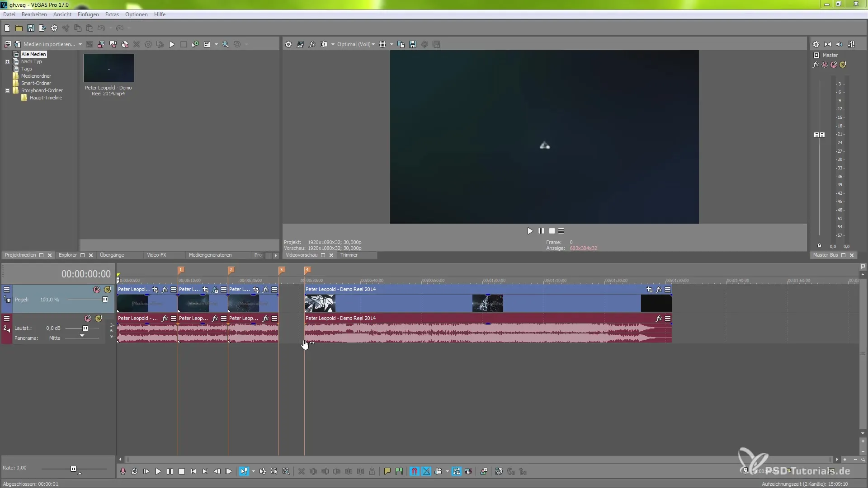Toggle auto ripple icon in the timeline toolbar
The width and height of the screenshot is (868, 488).
click(438, 471)
